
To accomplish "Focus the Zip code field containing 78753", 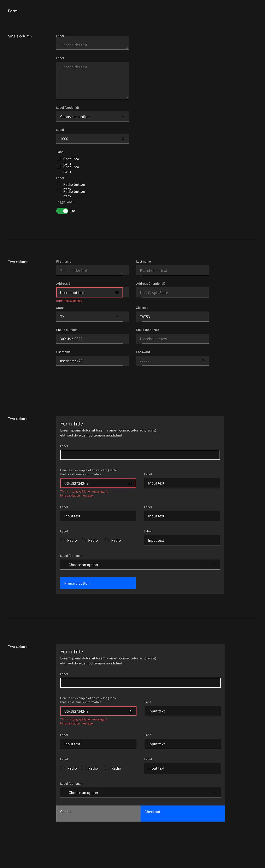I will [x=172, y=317].
